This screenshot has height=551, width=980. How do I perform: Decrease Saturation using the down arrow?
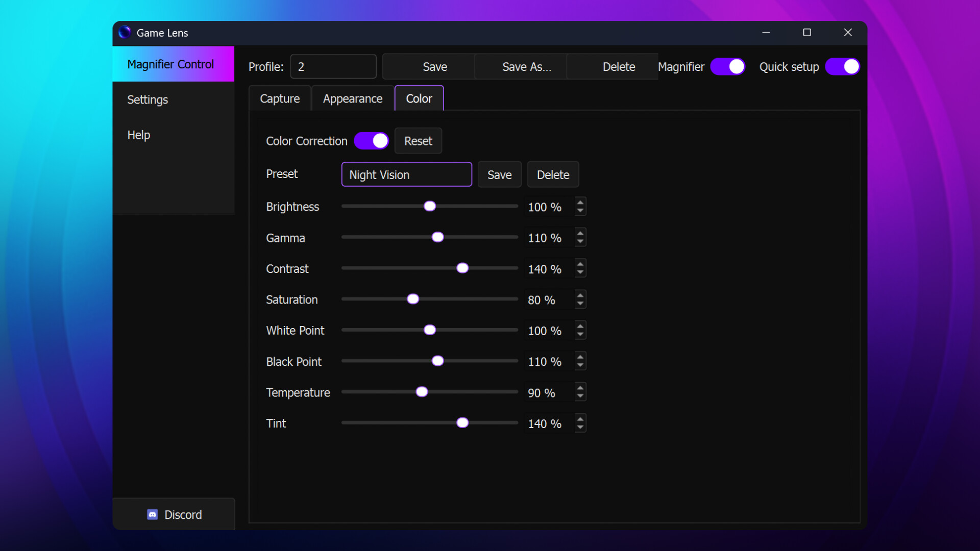coord(580,303)
